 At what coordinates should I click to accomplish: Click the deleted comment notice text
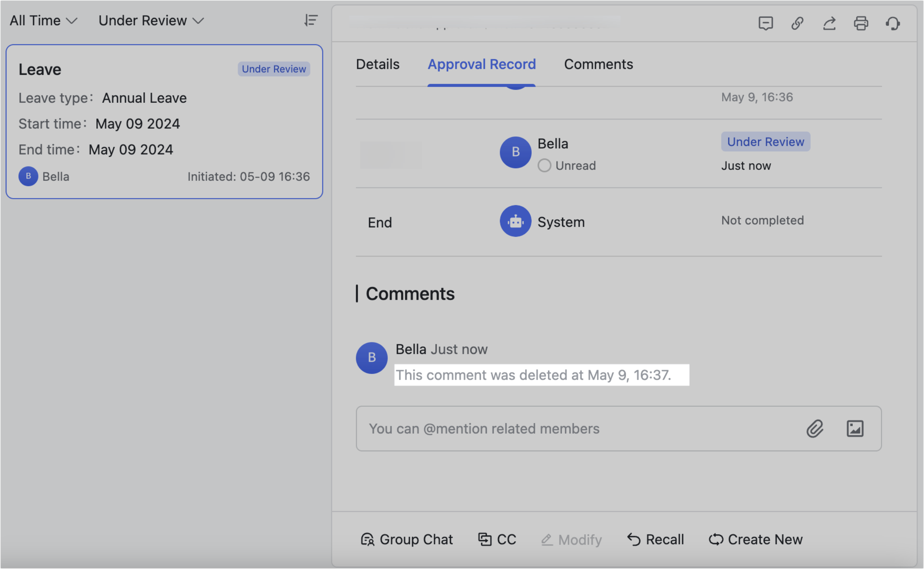(x=533, y=375)
